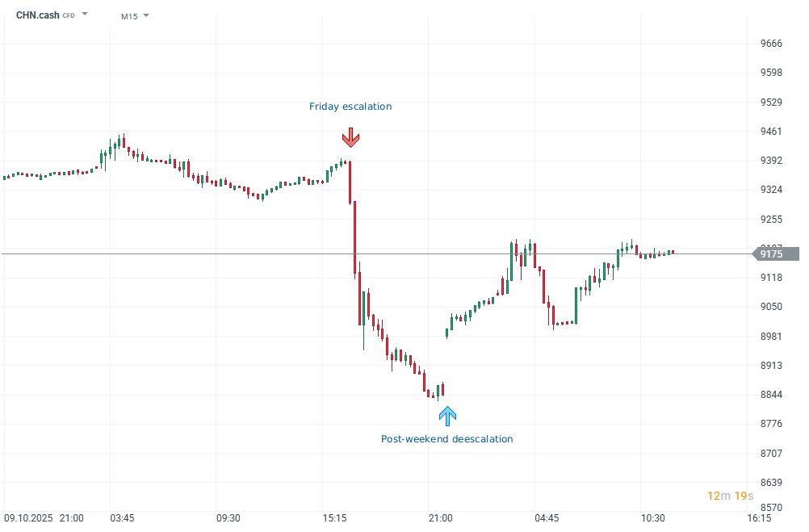Click the 9666 price axis label

(x=771, y=44)
